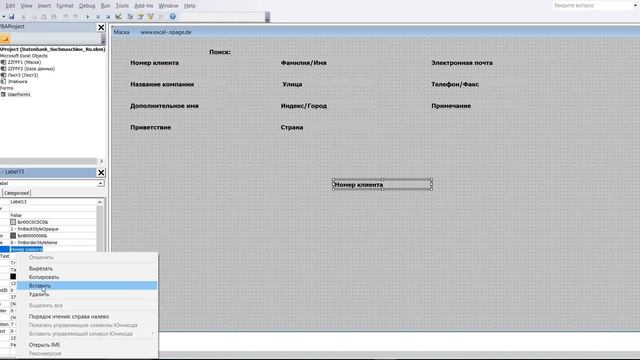640x360 pixels.
Task: Select 'Название компании' form label
Action: (162, 84)
